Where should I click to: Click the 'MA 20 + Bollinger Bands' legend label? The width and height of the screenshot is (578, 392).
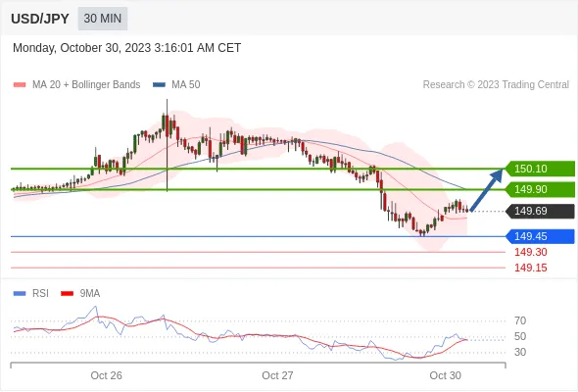coord(86,85)
